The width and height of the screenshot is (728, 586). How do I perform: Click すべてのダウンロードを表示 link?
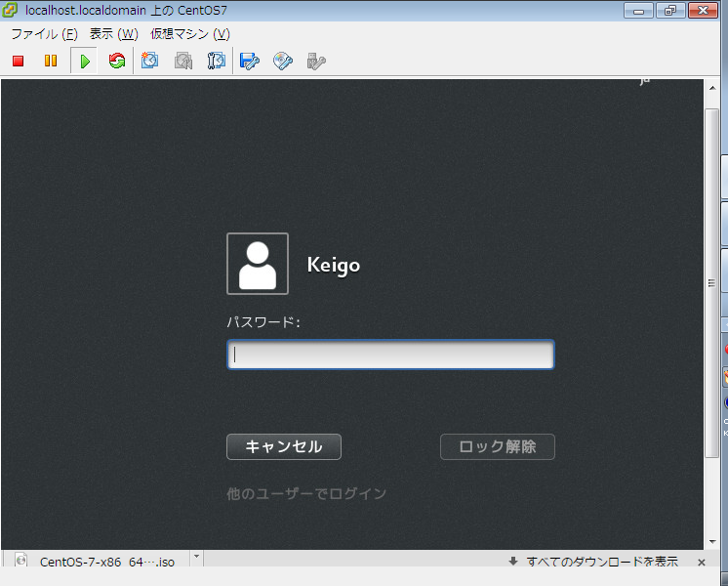602,562
